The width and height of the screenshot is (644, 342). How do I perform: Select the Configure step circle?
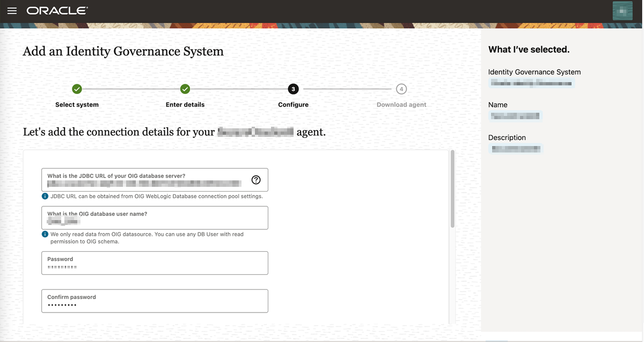click(293, 89)
